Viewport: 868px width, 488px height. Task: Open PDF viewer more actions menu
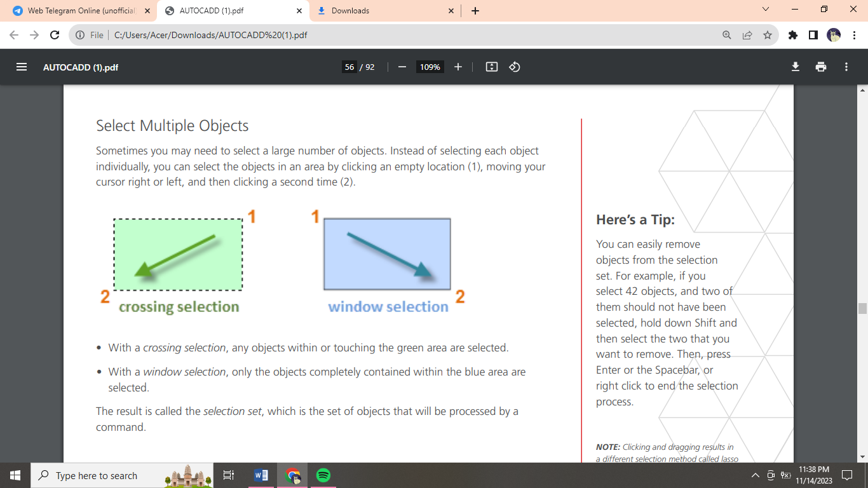click(846, 67)
